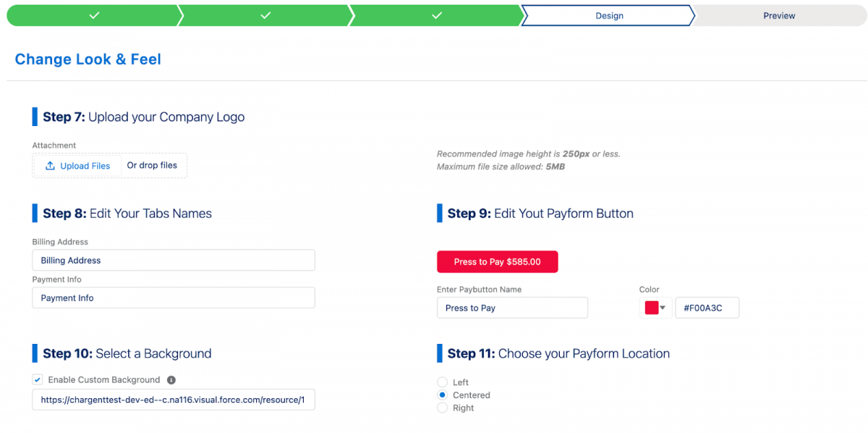Uncheck the Enable Custom Background checkbox
The image size is (868, 433).
[37, 379]
